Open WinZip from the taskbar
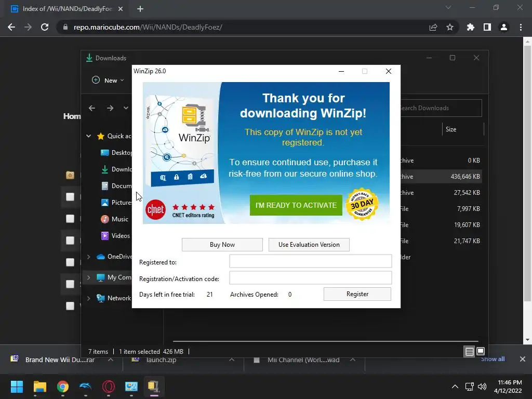The width and height of the screenshot is (532, 399). coord(154,387)
